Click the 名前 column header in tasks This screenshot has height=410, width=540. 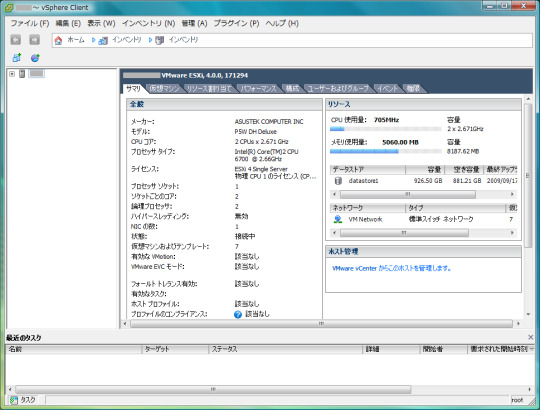point(73,349)
